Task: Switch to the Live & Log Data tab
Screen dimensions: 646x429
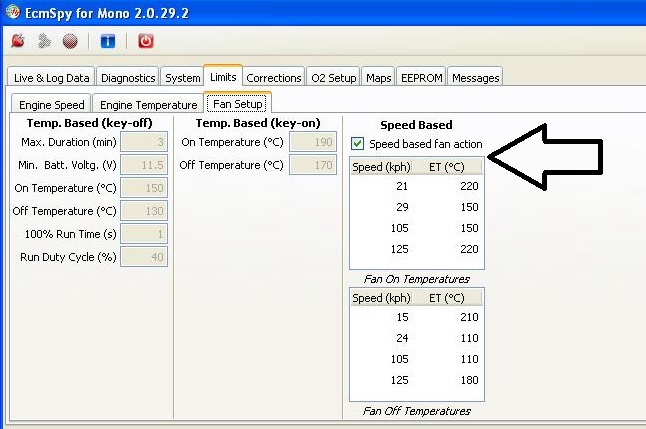Action: point(51,78)
